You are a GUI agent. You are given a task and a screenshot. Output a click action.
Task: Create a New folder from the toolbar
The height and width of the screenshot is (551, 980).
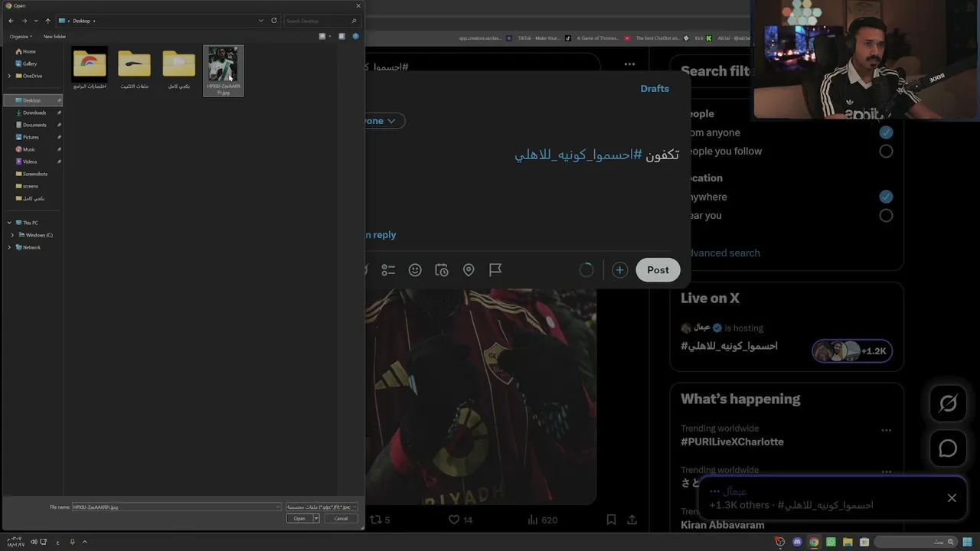[54, 36]
